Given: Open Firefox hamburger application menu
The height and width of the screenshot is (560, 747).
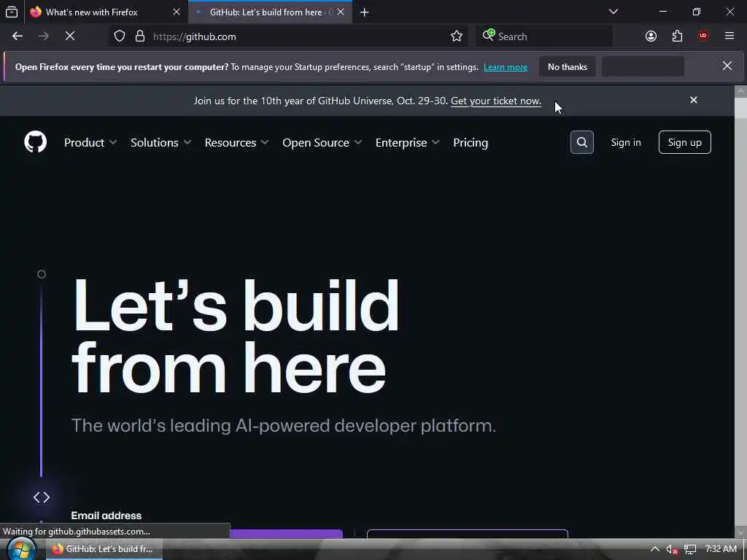Looking at the screenshot, I should [x=729, y=36].
